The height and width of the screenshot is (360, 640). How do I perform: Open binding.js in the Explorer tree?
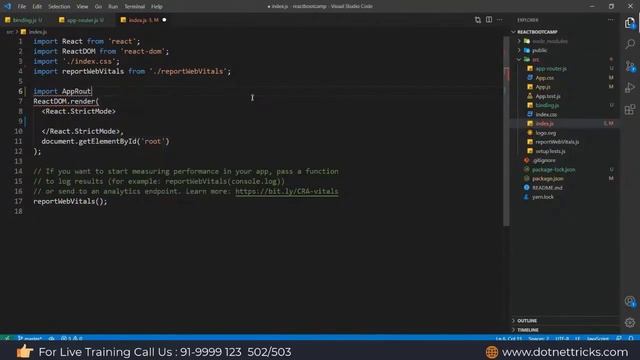click(x=547, y=105)
